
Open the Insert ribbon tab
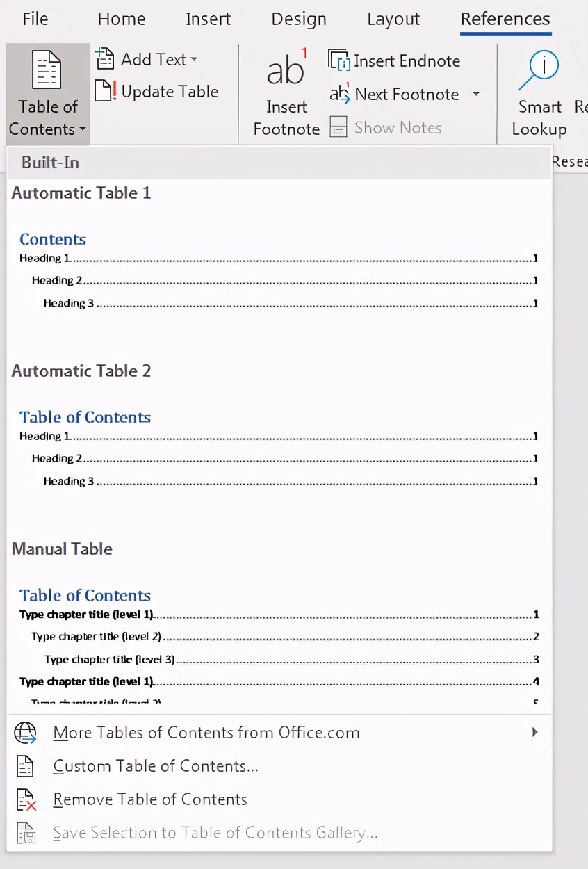(x=208, y=19)
